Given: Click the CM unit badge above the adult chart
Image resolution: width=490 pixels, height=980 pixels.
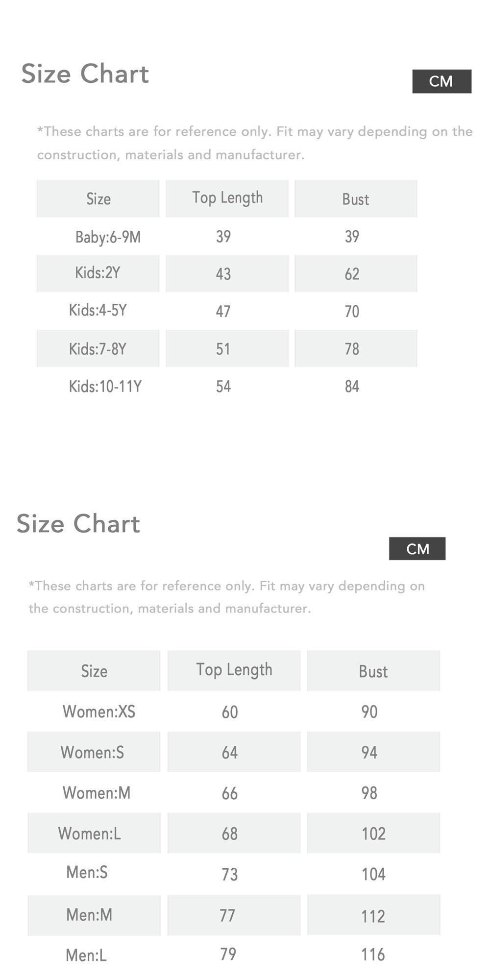Looking at the screenshot, I should click(417, 548).
